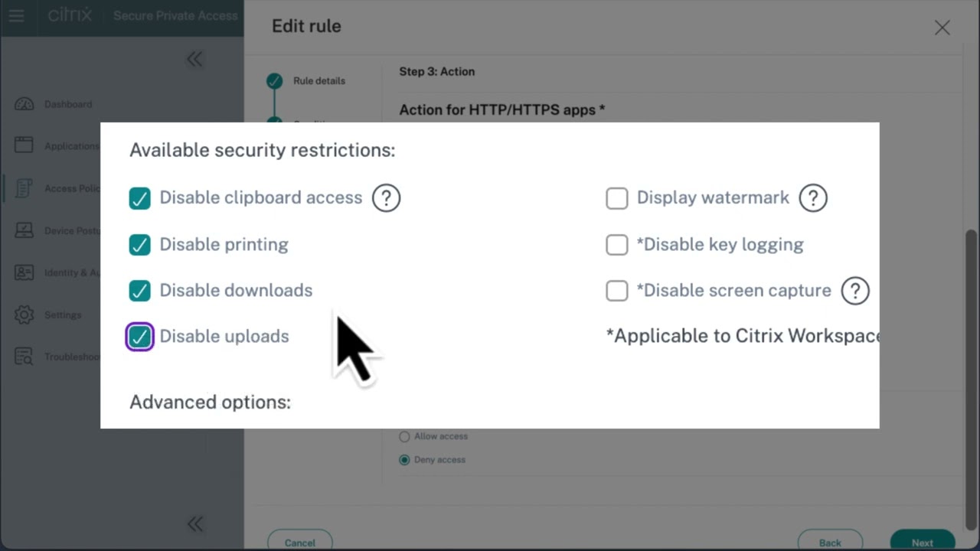
Task: Select the Rule details step
Action: click(319, 80)
